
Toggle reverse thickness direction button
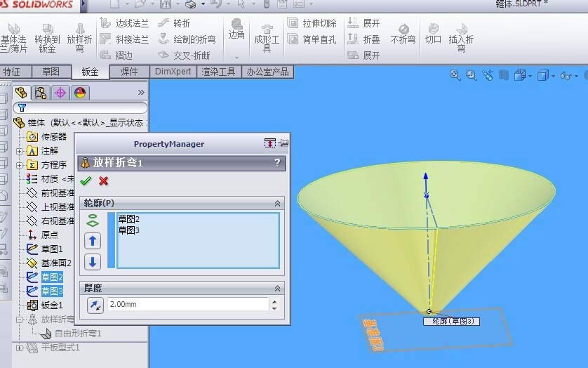(95, 305)
